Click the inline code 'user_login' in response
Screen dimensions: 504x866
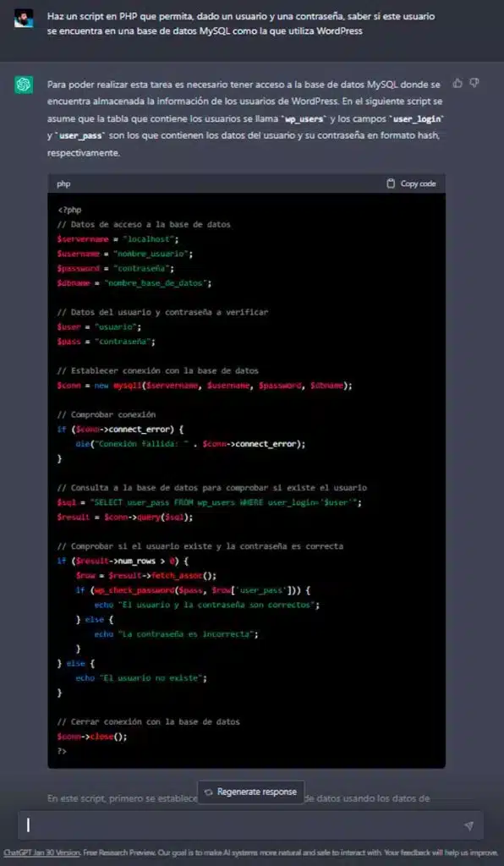[418, 119]
